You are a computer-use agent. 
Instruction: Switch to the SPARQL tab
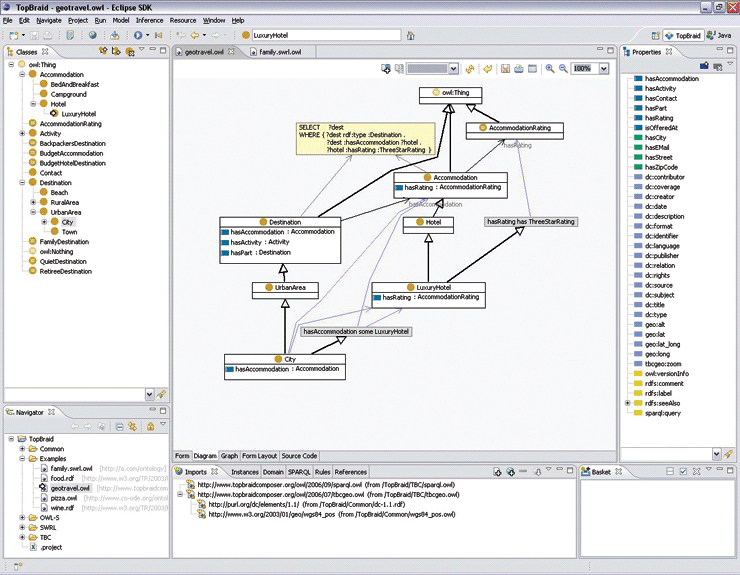tap(299, 472)
